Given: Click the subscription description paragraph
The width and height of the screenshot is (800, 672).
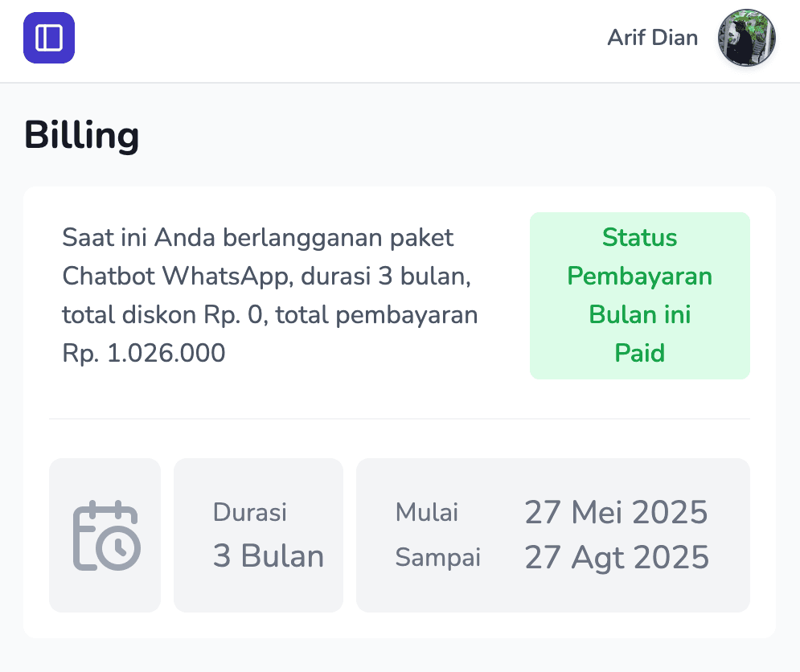Looking at the screenshot, I should coord(270,295).
